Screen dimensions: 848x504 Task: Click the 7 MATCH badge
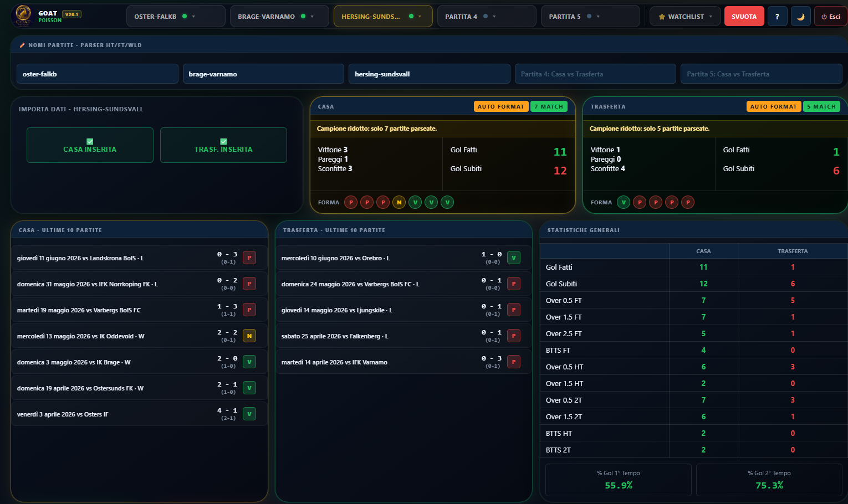[549, 106]
